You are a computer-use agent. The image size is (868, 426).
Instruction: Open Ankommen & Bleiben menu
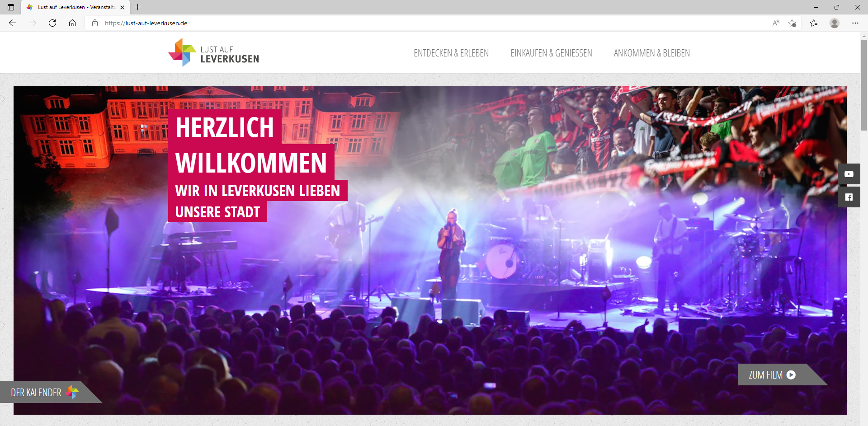651,53
